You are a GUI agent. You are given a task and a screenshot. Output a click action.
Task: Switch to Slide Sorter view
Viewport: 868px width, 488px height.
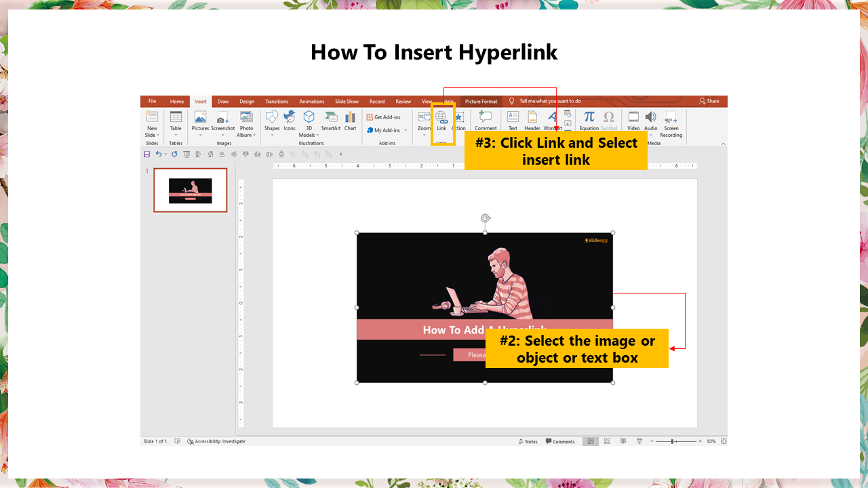point(607,441)
